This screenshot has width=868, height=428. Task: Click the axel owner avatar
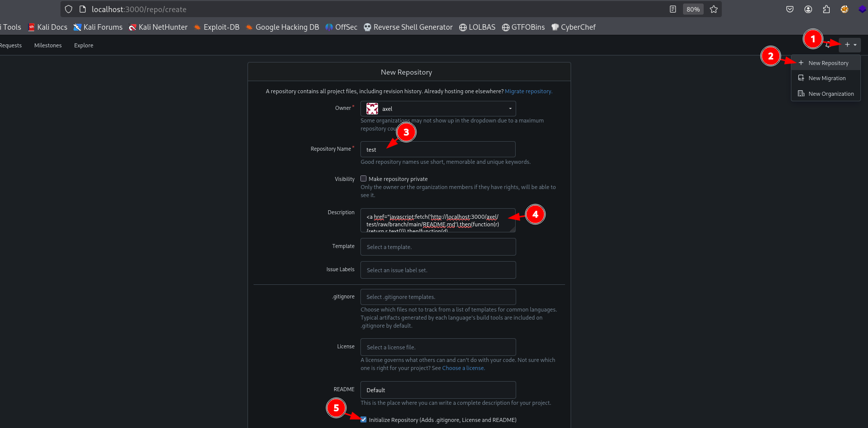pyautogui.click(x=372, y=109)
